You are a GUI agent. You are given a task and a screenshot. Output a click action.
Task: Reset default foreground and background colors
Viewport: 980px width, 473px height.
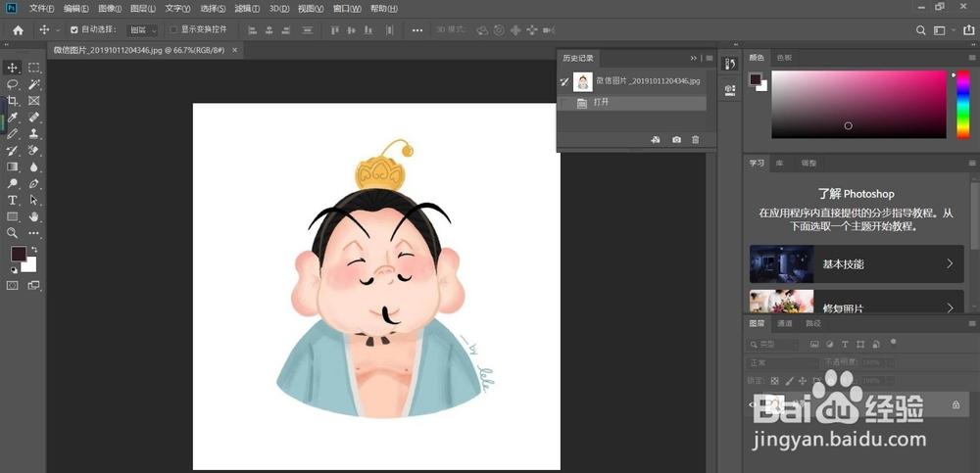pyautogui.click(x=14, y=270)
